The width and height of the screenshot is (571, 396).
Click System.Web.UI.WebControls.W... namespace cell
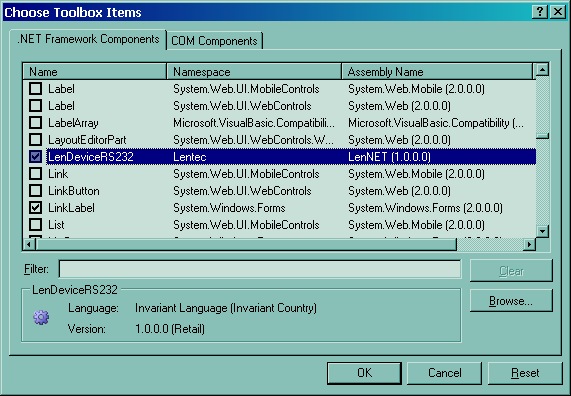point(253,140)
